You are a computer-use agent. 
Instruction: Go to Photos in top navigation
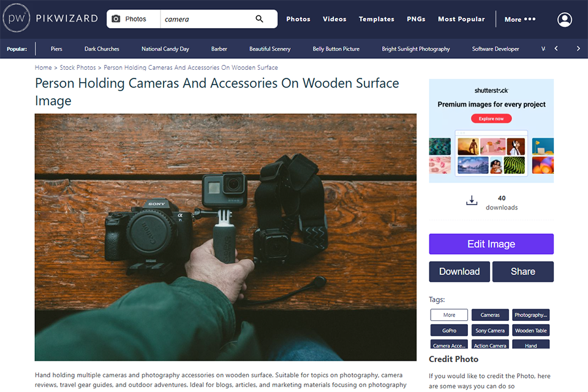[x=298, y=19]
